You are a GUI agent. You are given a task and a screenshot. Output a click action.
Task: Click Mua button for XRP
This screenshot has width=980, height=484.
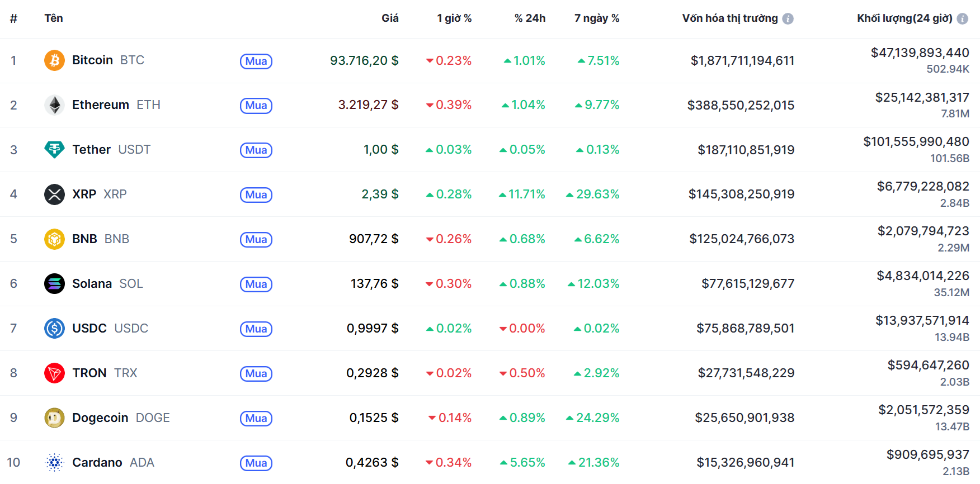click(256, 195)
